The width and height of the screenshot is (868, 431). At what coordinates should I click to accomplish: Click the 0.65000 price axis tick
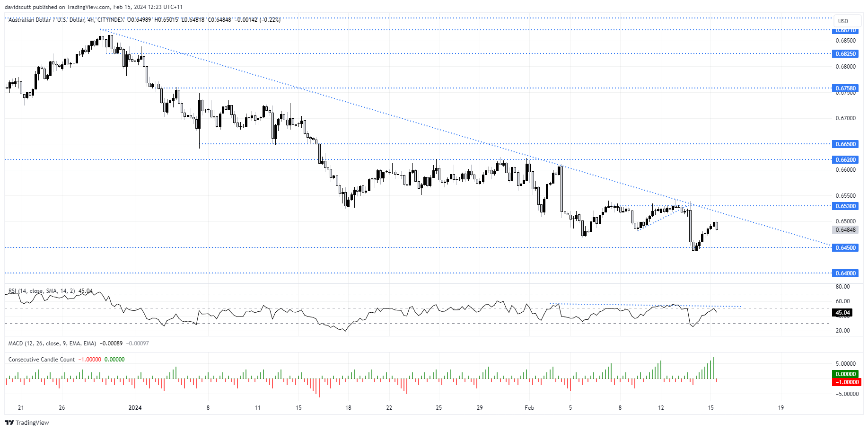tap(845, 221)
